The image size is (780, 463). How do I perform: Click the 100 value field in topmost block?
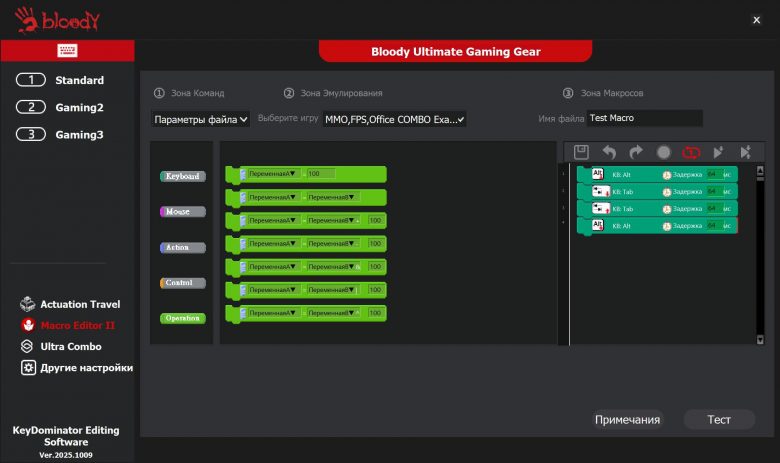[x=321, y=174]
